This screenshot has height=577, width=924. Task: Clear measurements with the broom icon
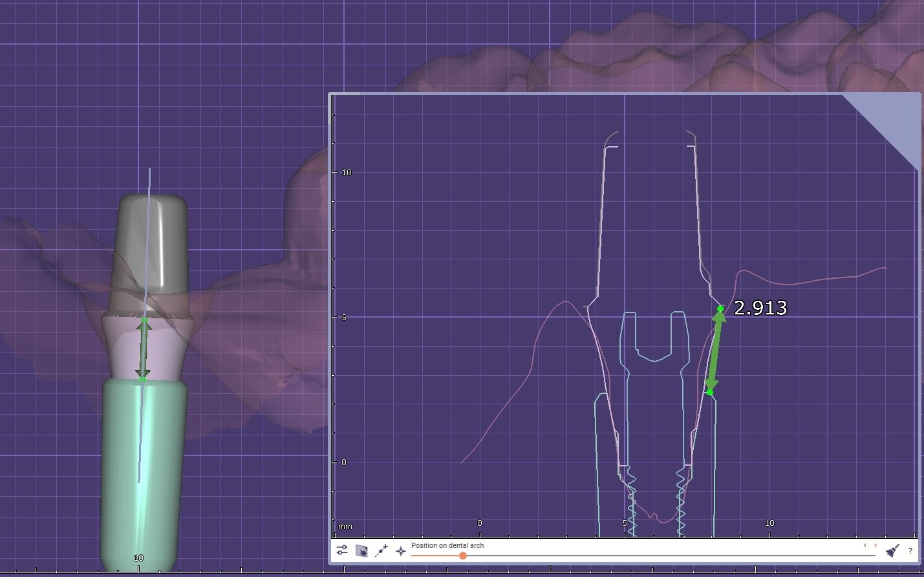892,550
